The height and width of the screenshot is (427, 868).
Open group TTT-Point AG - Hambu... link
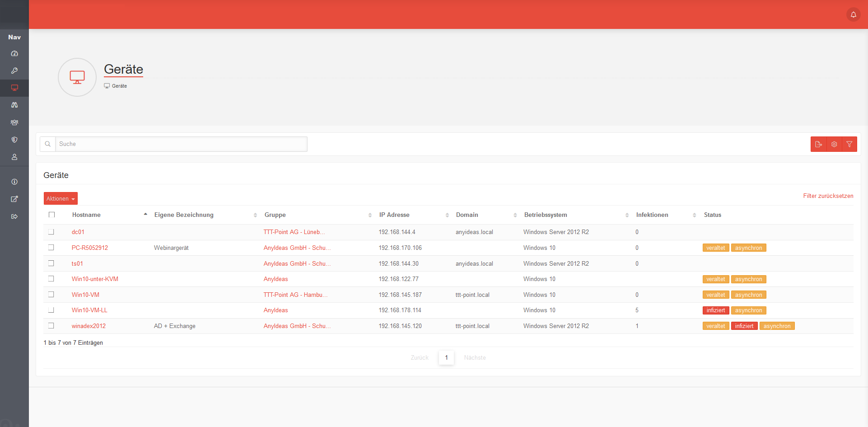pyautogui.click(x=295, y=295)
